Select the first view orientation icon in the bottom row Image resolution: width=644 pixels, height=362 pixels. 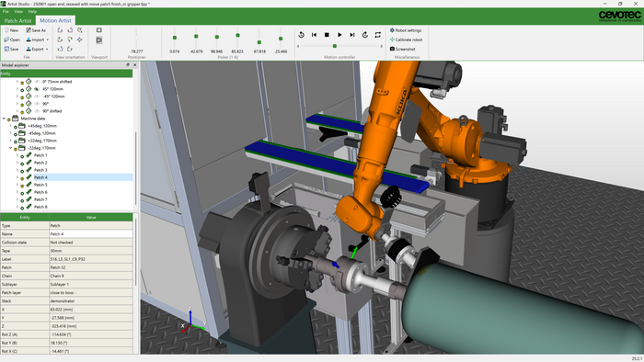coord(60,49)
